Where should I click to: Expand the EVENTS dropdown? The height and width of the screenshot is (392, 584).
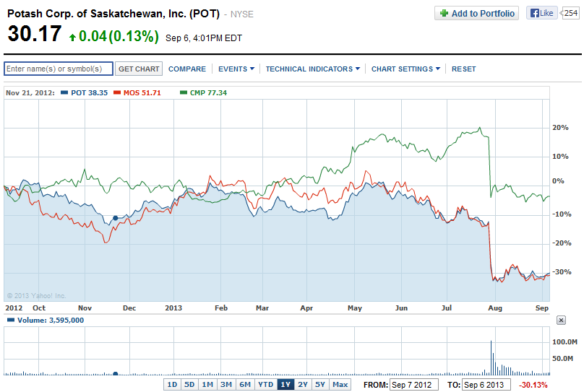[236, 69]
